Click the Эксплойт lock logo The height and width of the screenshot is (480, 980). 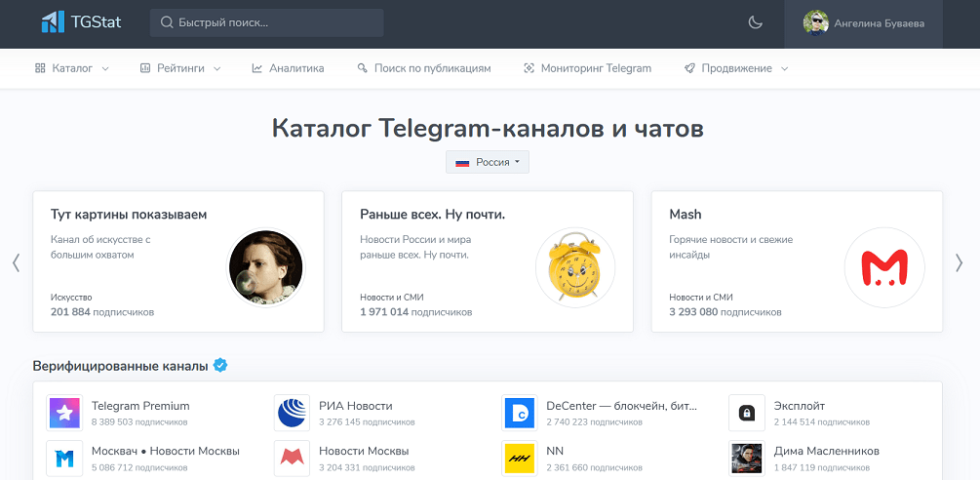[x=747, y=413]
